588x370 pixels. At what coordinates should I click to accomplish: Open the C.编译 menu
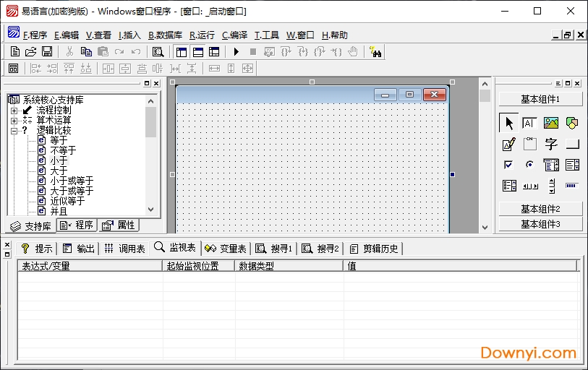(x=234, y=35)
